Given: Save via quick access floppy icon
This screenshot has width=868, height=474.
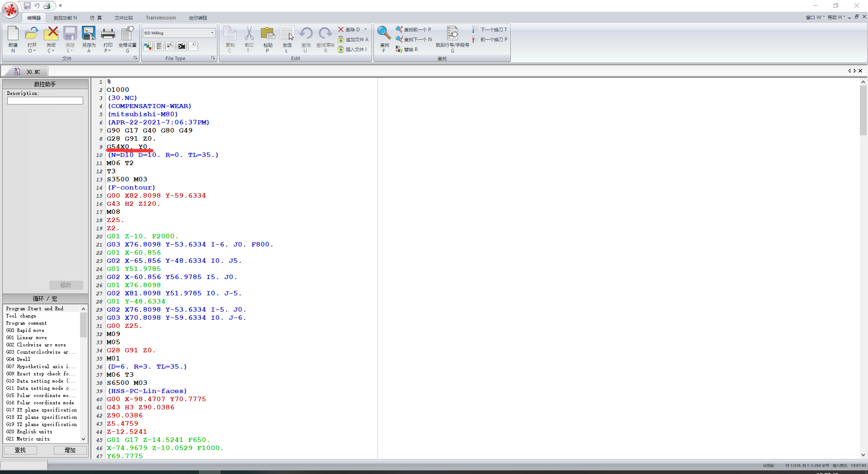Looking at the screenshot, I should (x=27, y=6).
